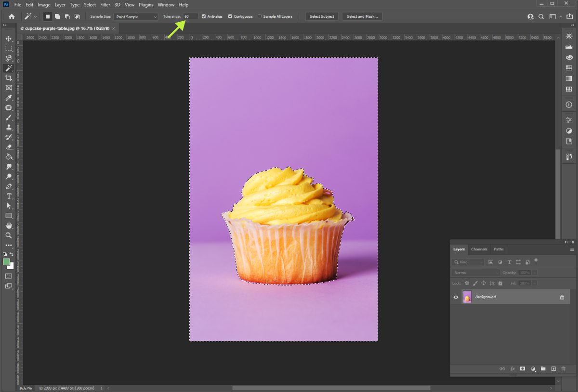Select the Dodge tool
This screenshot has width=578, height=392.
pyautogui.click(x=9, y=176)
